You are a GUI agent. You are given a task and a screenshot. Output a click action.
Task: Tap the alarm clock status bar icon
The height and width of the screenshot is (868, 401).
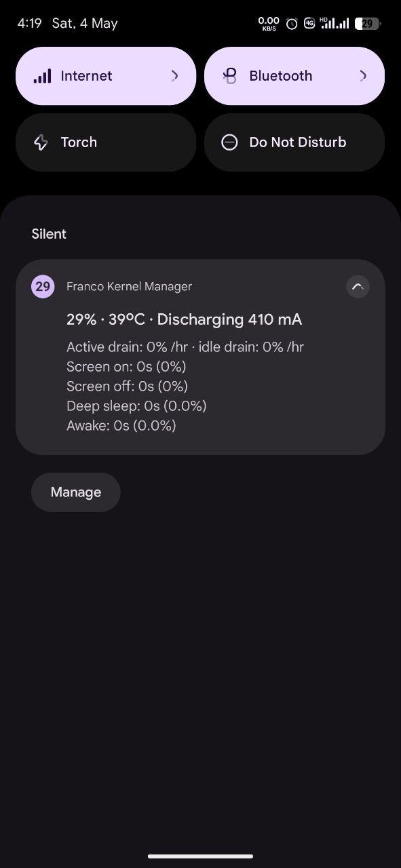(x=292, y=24)
